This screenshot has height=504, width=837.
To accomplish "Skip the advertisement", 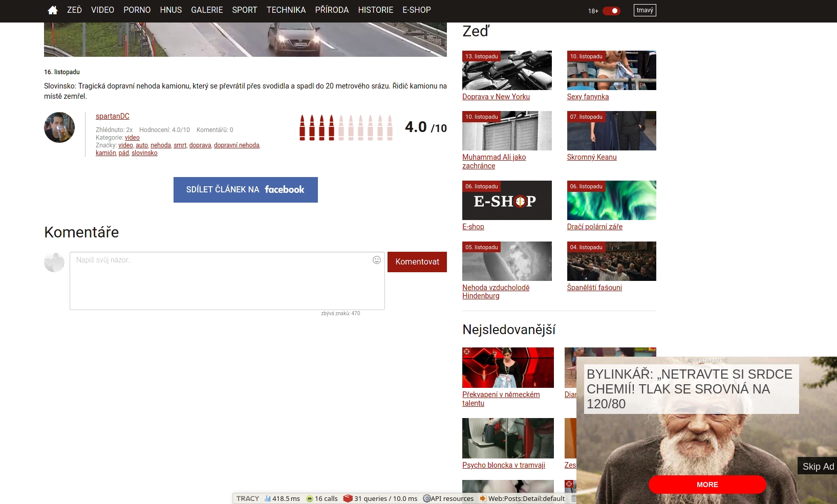I will [x=818, y=466].
